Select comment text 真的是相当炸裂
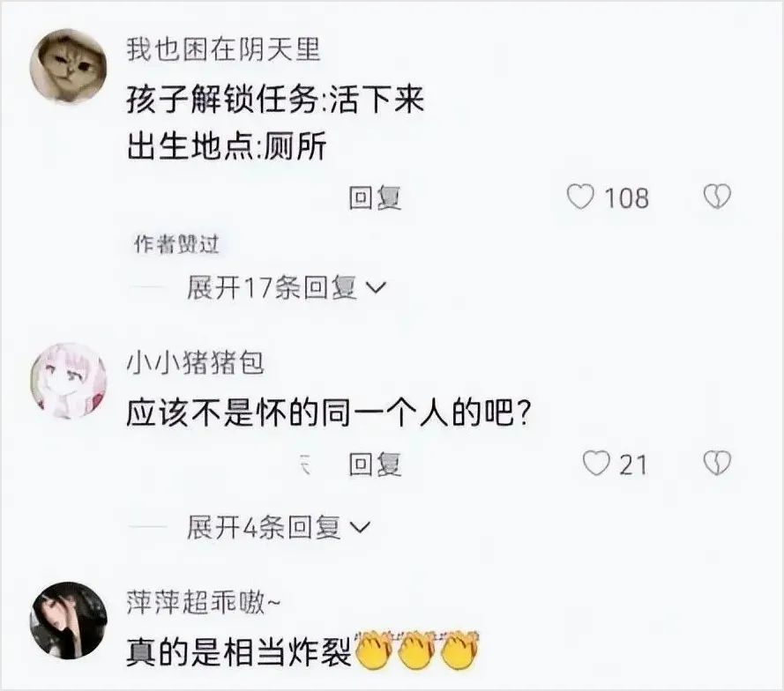This screenshot has width=784, height=691. tap(239, 652)
